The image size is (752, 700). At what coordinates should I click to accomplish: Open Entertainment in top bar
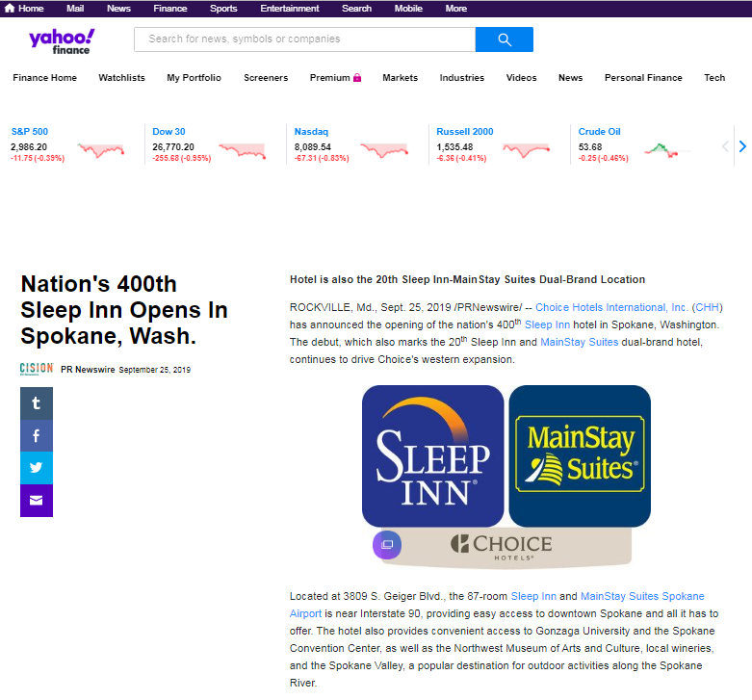tap(289, 8)
